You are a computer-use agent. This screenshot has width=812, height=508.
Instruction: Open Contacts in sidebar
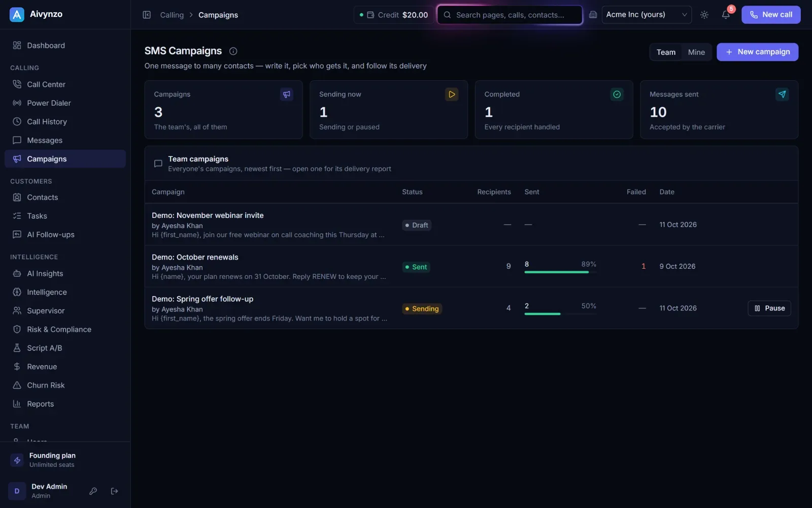(65, 197)
